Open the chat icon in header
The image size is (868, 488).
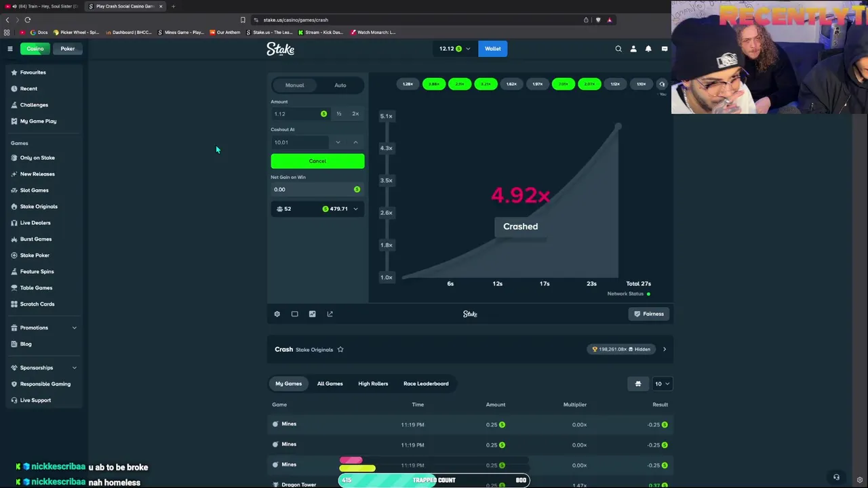tap(665, 49)
